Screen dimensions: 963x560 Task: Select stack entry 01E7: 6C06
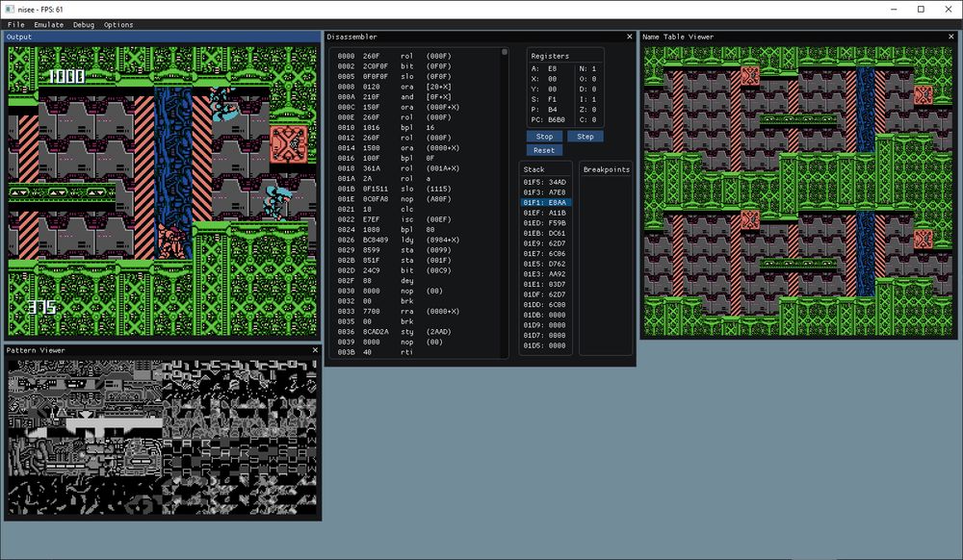click(545, 253)
